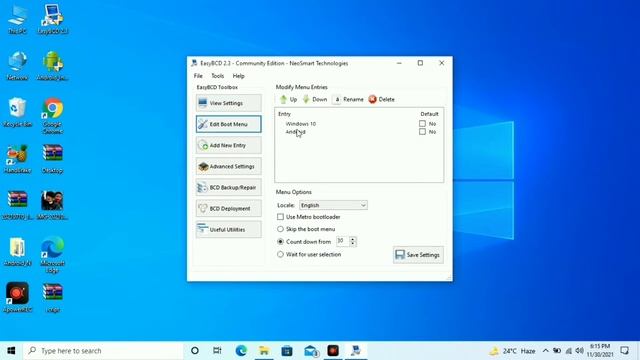Open File Explorer from taskbar
This screenshot has width=640, height=360.
tap(264, 351)
